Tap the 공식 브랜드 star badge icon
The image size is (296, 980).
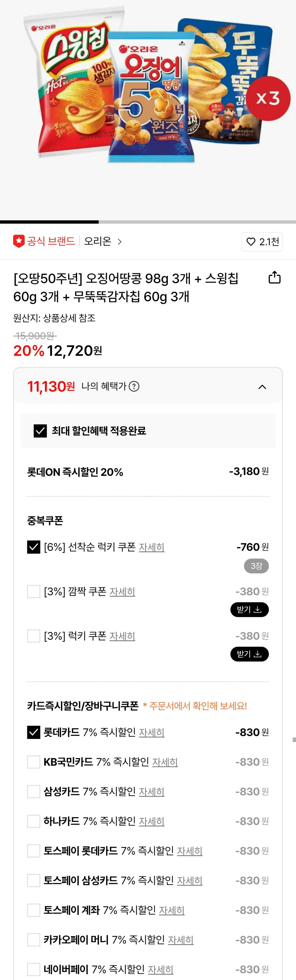(x=19, y=241)
